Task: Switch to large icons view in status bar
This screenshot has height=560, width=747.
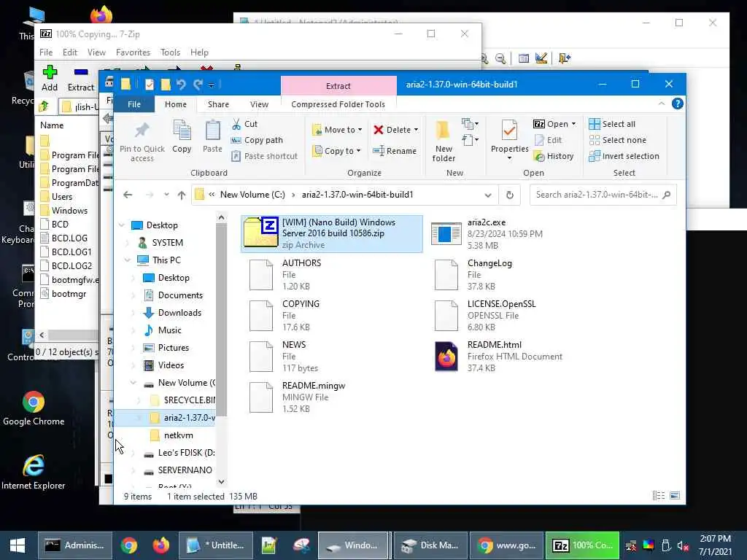Action: coord(675,496)
